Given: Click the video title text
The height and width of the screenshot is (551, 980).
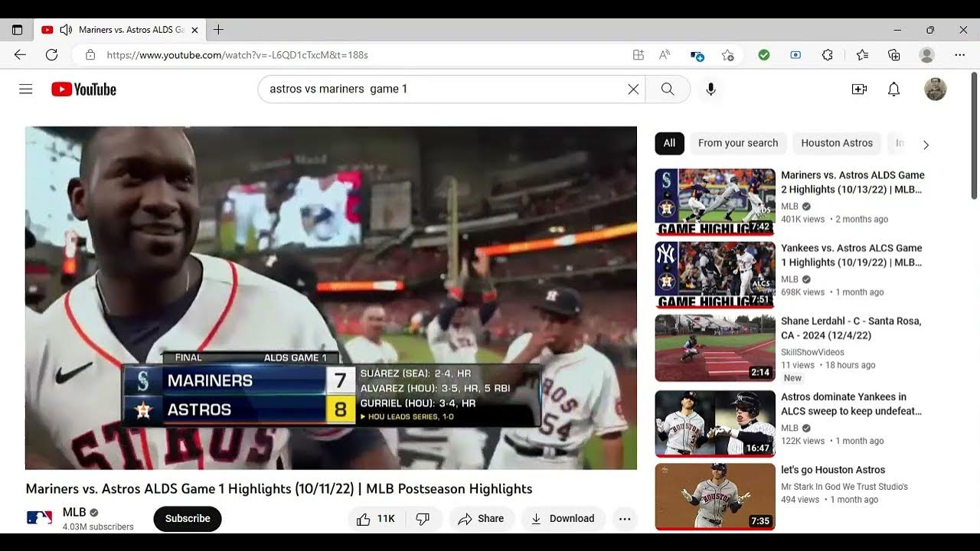Looking at the screenshot, I should coord(279,489).
